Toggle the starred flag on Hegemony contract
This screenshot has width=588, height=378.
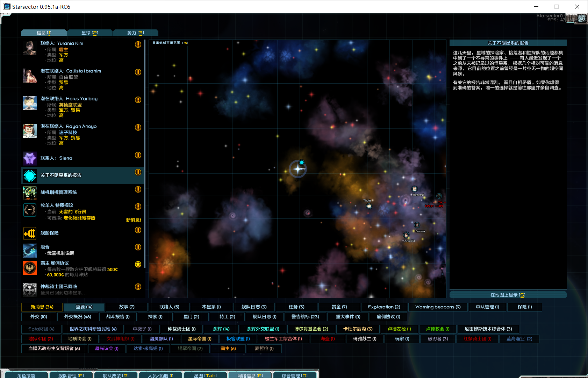coord(138,264)
